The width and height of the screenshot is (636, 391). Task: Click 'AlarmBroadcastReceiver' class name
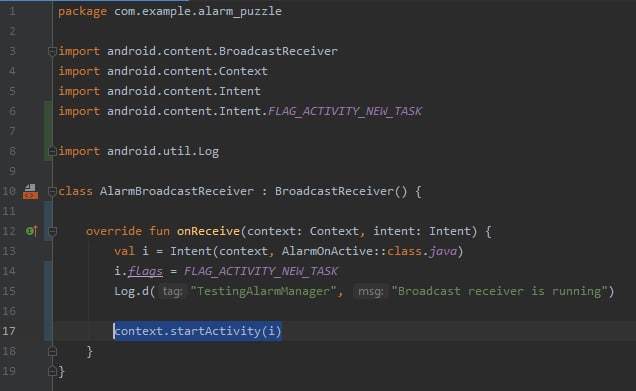(x=176, y=191)
